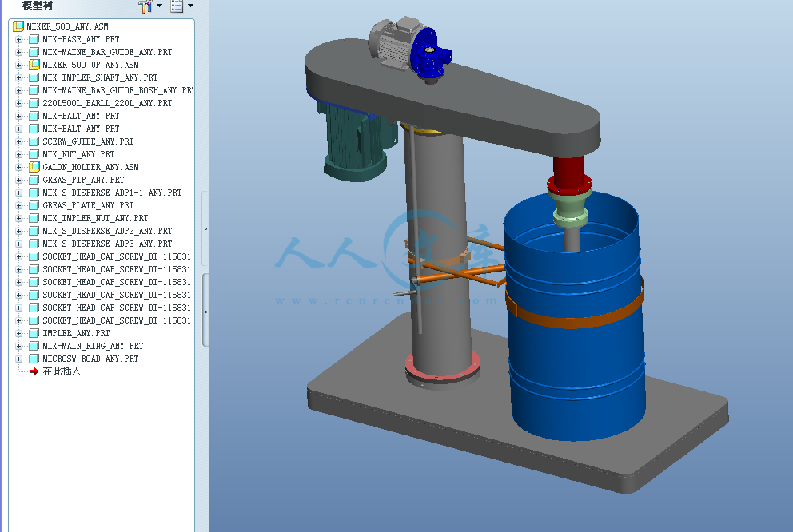Expand the GALON_HOLDER_ANY.ASM node
Viewport: 793px width, 532px height.
point(19,167)
